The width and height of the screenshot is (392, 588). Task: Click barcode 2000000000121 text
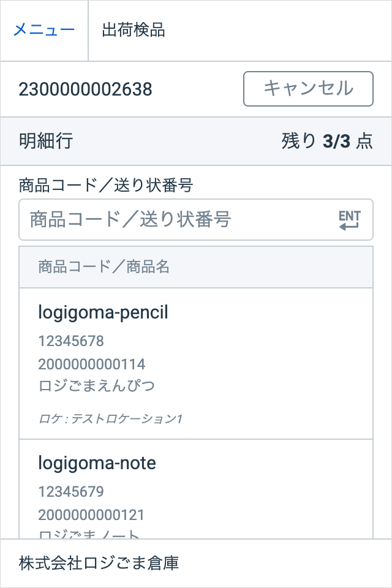tap(91, 515)
